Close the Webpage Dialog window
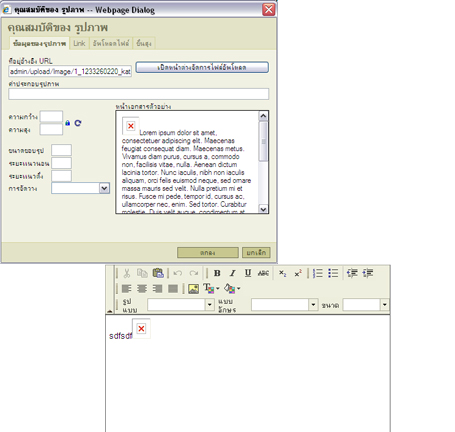Viewport: 455px width, 432px height. 269,9
